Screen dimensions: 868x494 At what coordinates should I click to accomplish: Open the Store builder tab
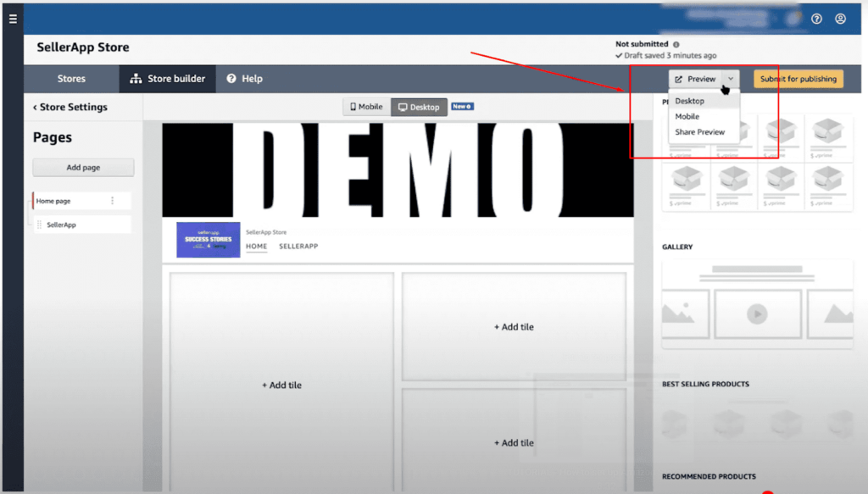click(168, 79)
